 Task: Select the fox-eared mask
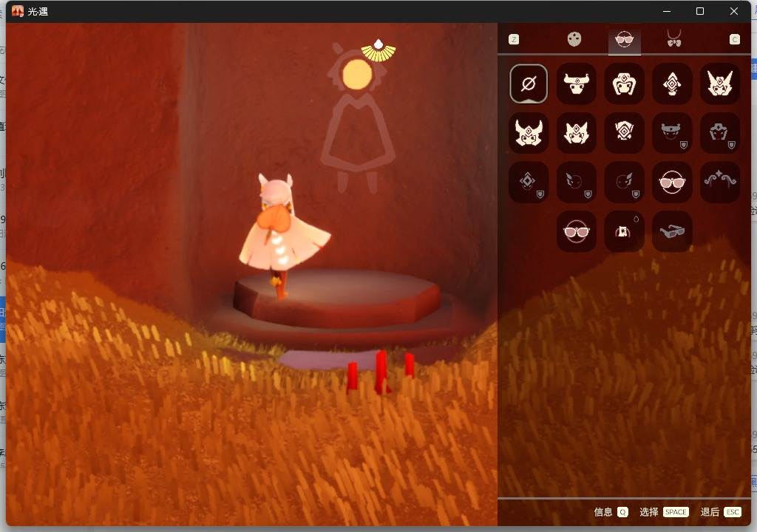(x=576, y=133)
